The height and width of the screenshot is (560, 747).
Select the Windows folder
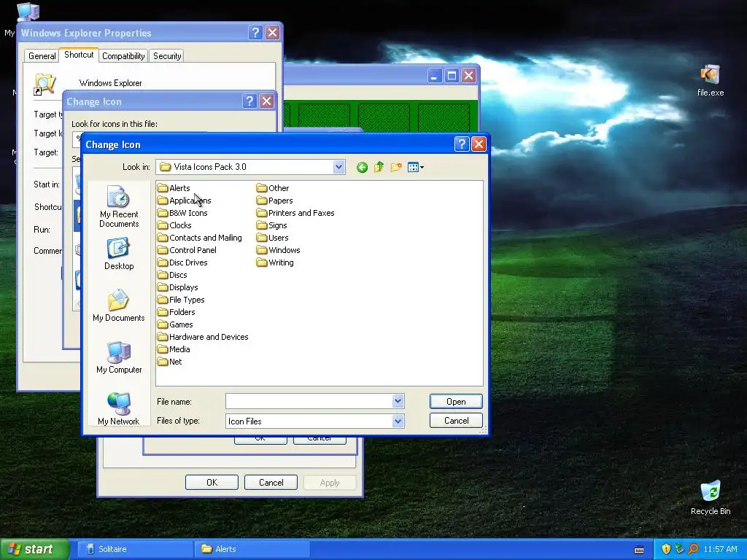click(x=278, y=250)
